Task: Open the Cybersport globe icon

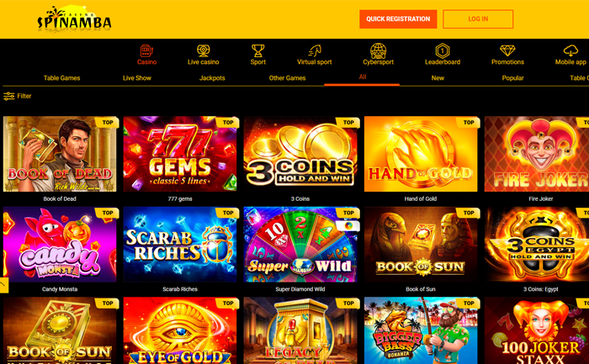Action: (x=378, y=50)
